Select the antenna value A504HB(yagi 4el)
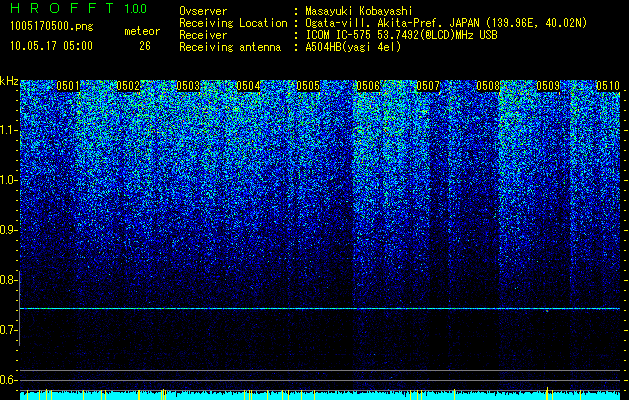Image resolution: width=629 pixels, height=400 pixels. [x=353, y=47]
